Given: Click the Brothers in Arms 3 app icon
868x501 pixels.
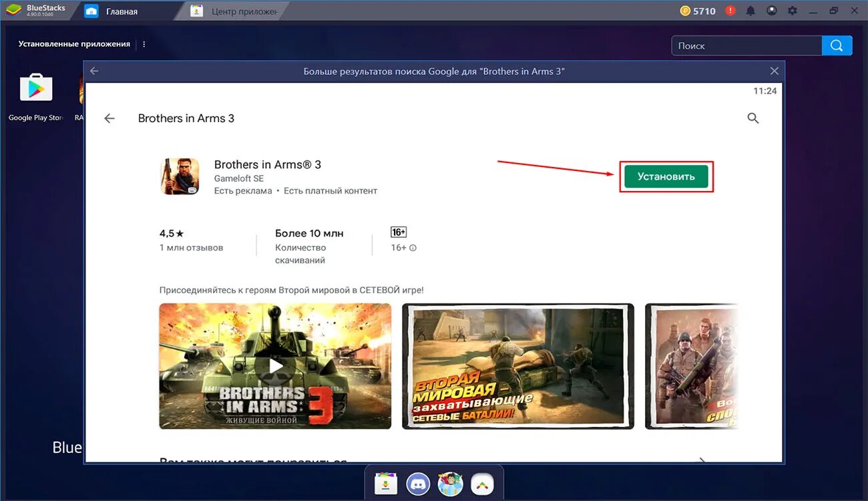Looking at the screenshot, I should (180, 176).
